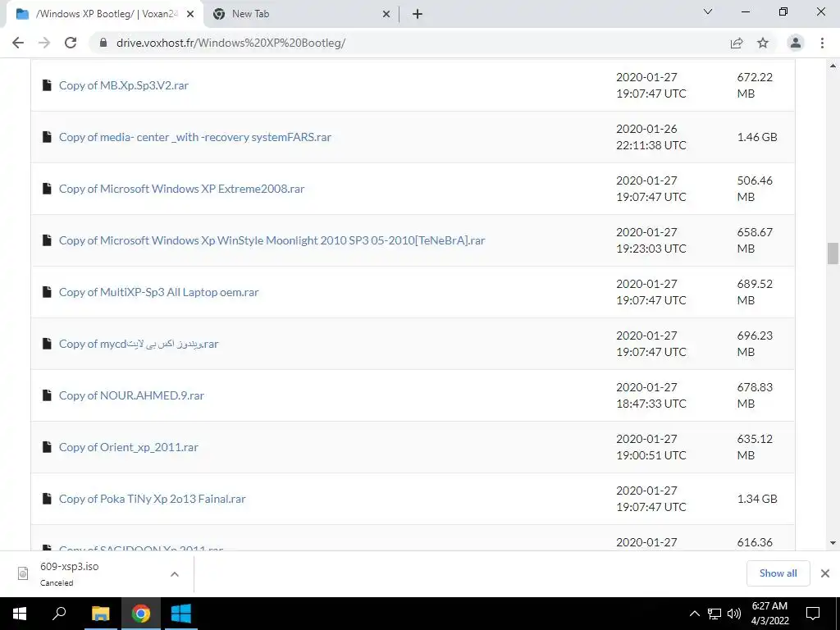Open the Chrome profile avatar
The height and width of the screenshot is (630, 840).
(796, 43)
